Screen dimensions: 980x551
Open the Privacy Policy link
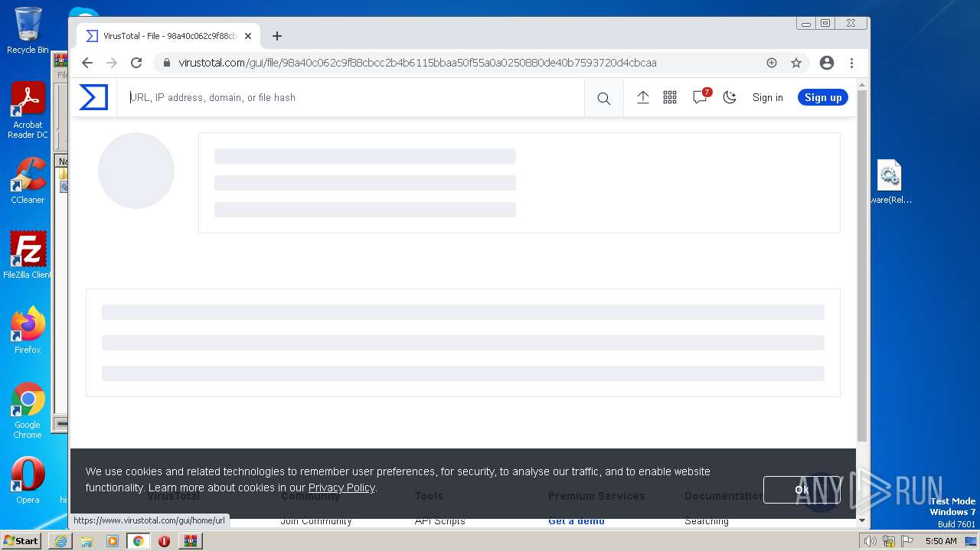[341, 487]
